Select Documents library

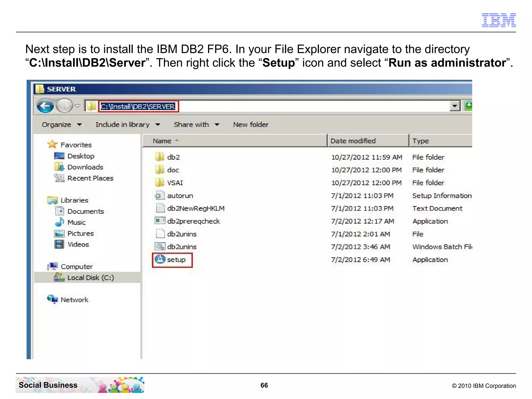coord(85,211)
